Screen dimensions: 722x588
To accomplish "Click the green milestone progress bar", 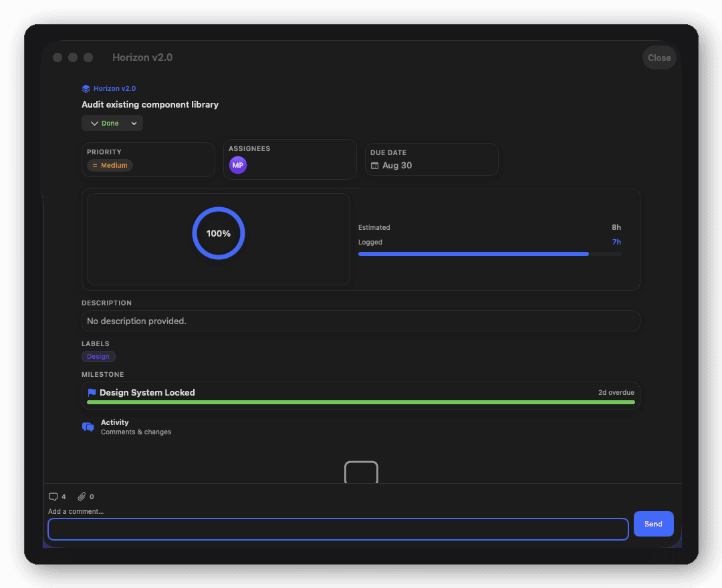I will (360, 403).
